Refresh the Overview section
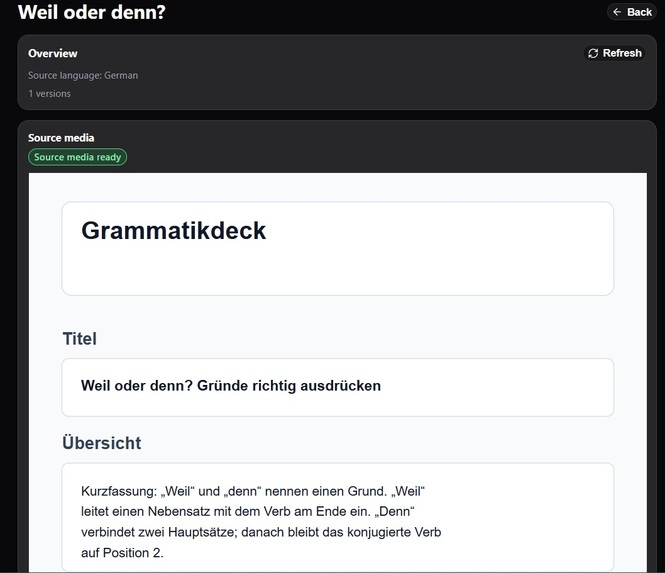665x573 pixels. point(615,53)
